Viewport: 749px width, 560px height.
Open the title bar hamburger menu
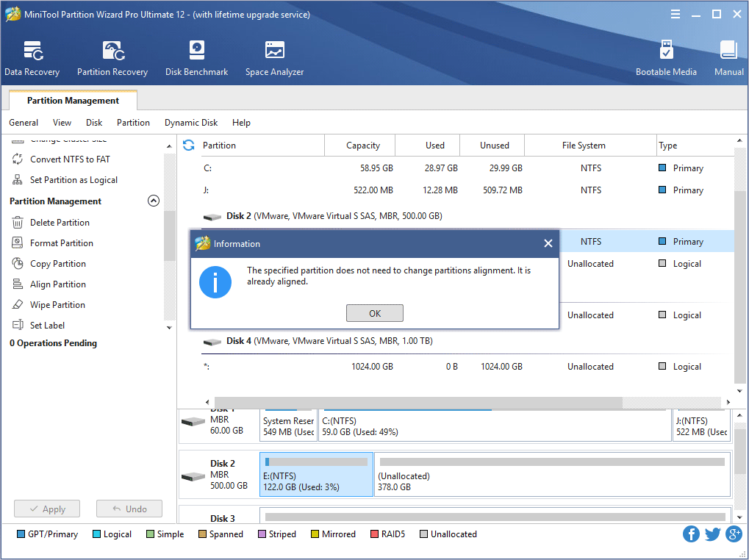[x=675, y=13]
